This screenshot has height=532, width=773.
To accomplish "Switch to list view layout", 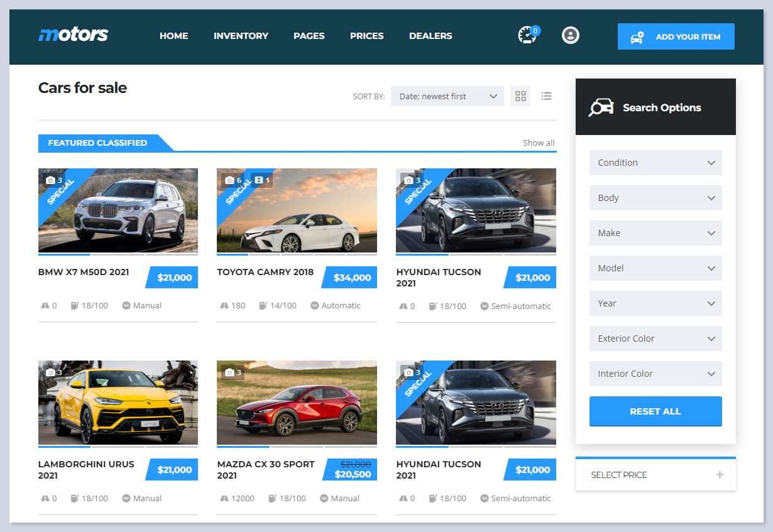I will tap(546, 96).
